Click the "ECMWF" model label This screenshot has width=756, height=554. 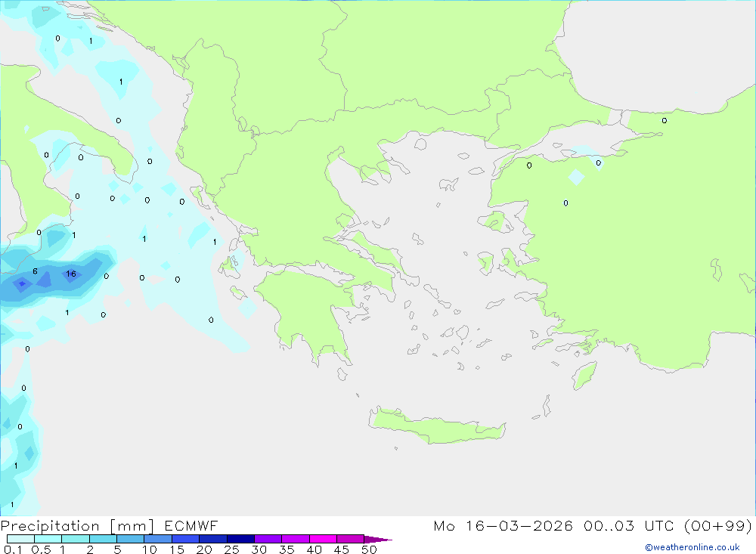(191, 525)
